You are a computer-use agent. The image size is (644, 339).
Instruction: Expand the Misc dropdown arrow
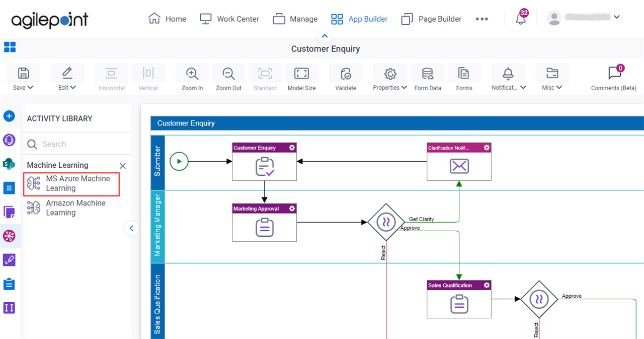point(559,88)
